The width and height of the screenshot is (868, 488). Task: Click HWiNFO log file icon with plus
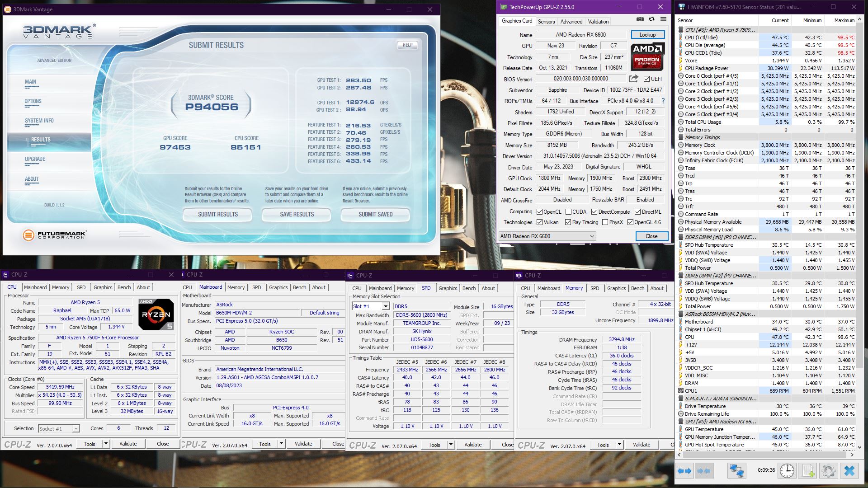point(808,471)
